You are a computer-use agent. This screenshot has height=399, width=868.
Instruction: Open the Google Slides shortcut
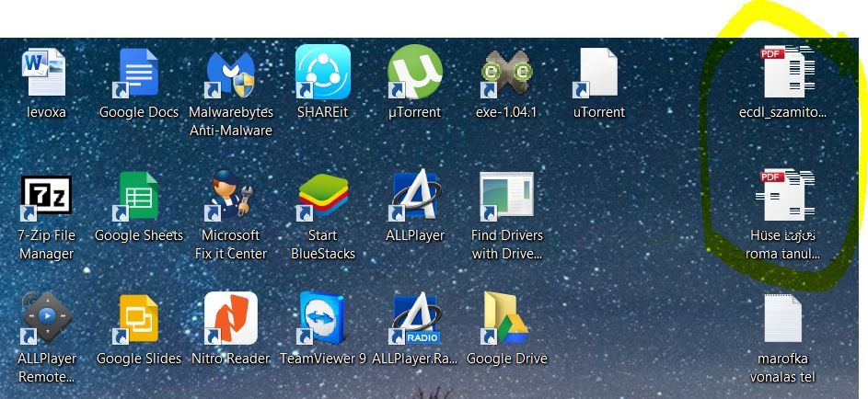click(138, 319)
